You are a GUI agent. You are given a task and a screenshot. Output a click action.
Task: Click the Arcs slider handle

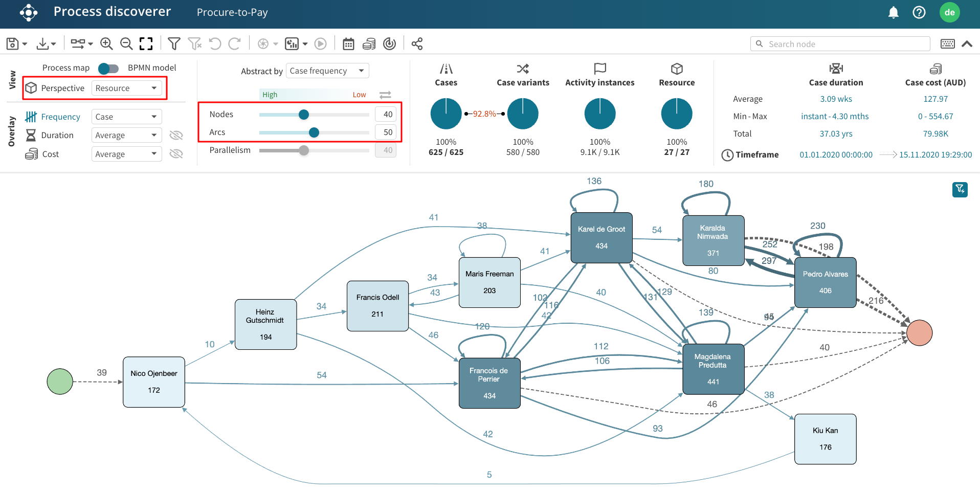pyautogui.click(x=314, y=132)
